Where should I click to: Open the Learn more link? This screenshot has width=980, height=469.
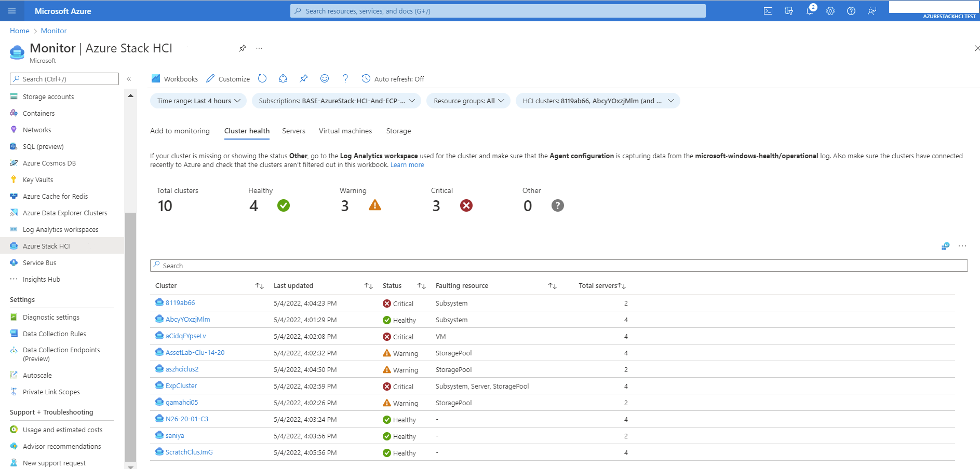407,164
